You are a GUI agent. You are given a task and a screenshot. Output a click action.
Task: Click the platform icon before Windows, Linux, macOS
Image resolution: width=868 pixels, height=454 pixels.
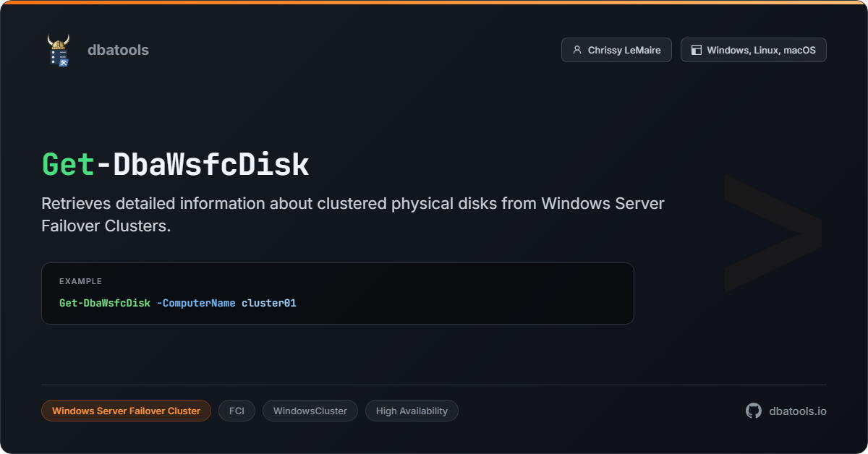click(x=696, y=50)
